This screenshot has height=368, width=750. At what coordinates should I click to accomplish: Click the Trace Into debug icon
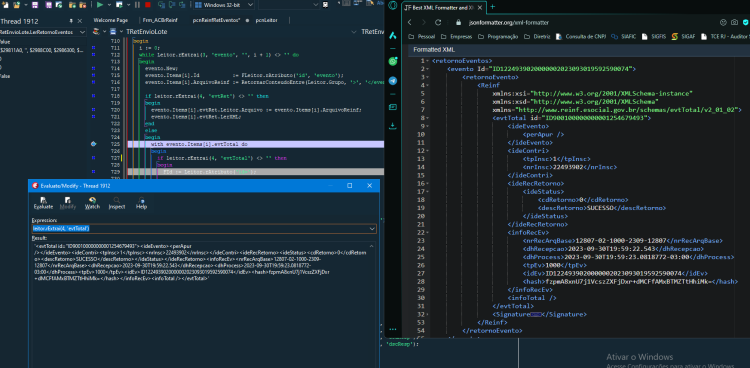coord(161,5)
